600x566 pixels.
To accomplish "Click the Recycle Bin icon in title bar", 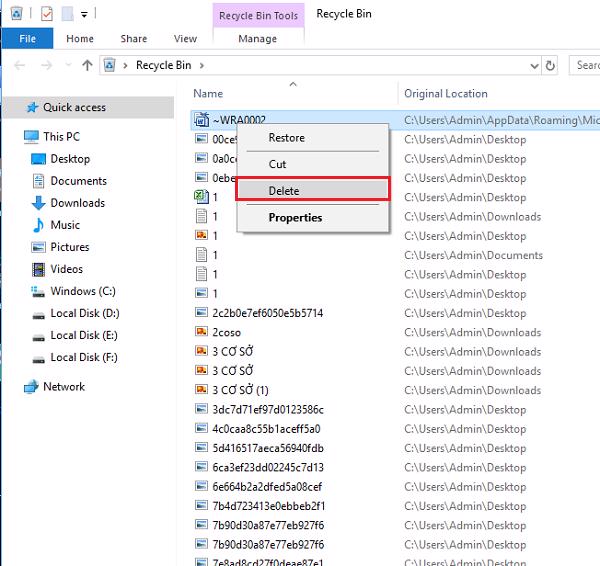I will (x=16, y=14).
